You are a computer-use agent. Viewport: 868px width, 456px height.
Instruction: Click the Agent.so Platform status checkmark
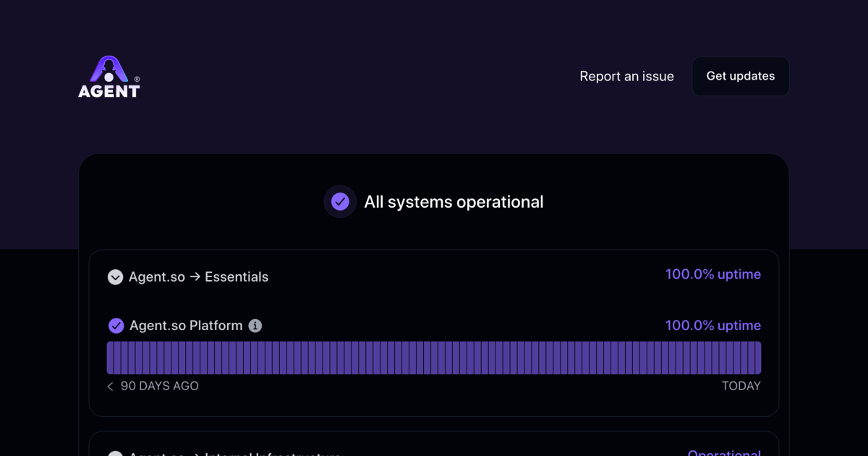[116, 326]
